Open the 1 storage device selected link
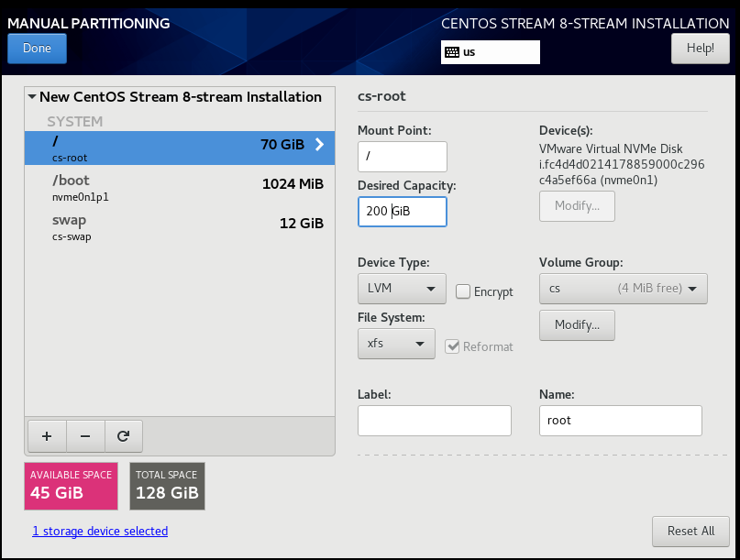The image size is (740, 560). coord(100,532)
